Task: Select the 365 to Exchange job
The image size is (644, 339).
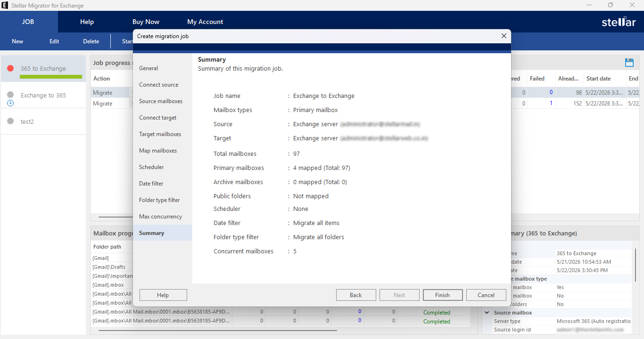Action: coord(43,69)
